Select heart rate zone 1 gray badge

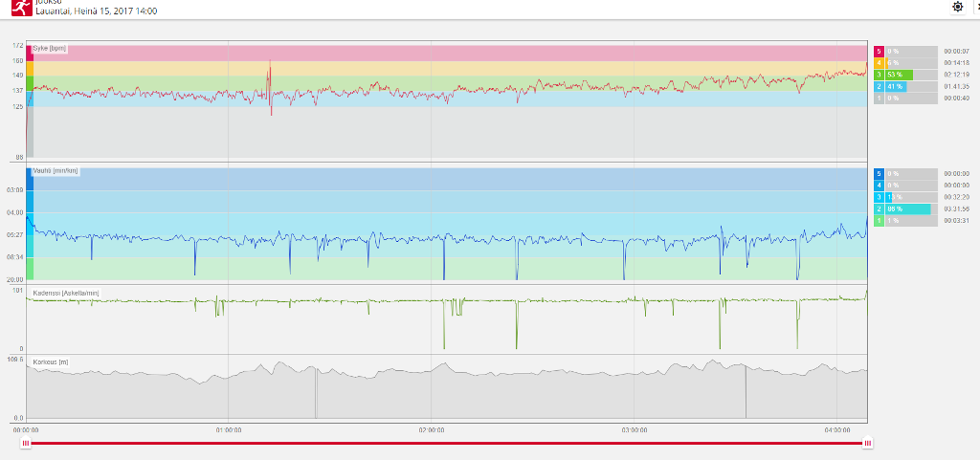(879, 98)
